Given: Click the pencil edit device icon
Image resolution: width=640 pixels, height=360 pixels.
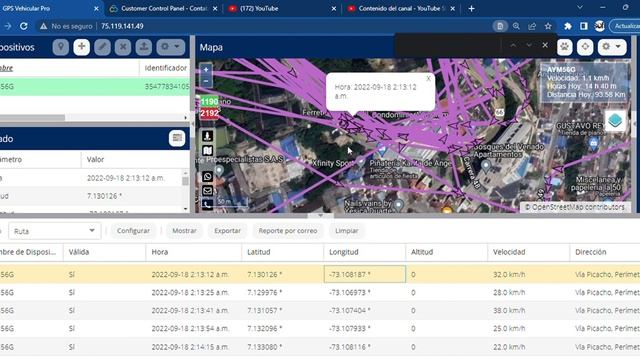Looking at the screenshot, I should pyautogui.click(x=102, y=47).
